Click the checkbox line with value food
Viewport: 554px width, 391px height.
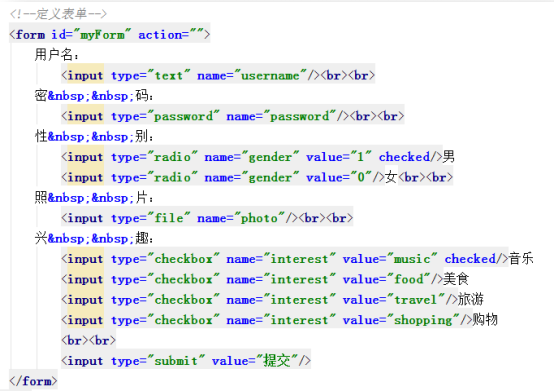265,279
